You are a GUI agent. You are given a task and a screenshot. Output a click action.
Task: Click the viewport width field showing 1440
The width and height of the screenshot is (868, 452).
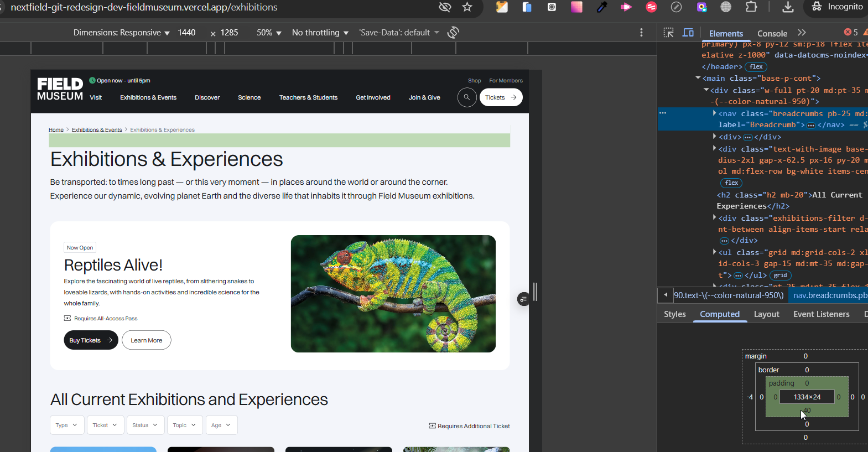coord(186,33)
